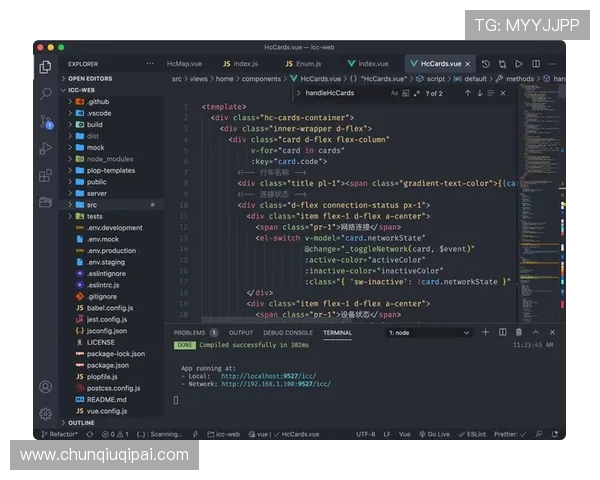Screen dimensions: 600x480
Task: Kill terminal with the trash icon
Action: [x=518, y=332]
